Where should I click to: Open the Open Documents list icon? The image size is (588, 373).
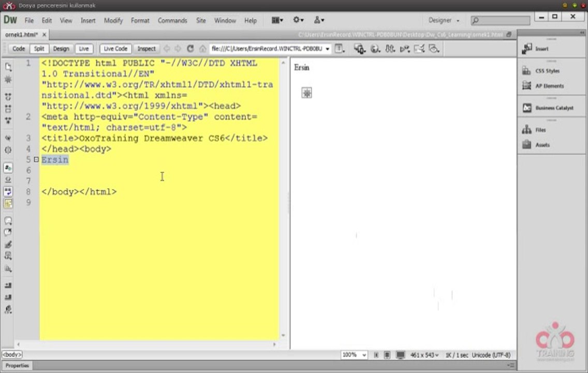pos(8,67)
